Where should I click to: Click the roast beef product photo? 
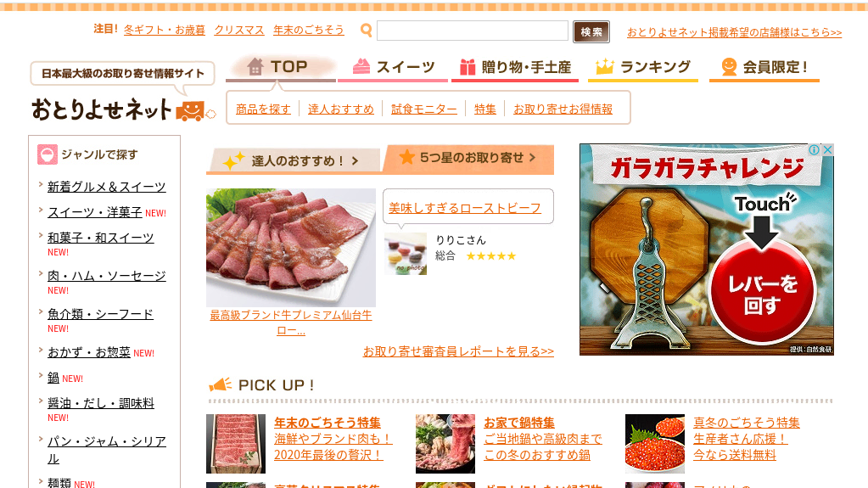291,248
